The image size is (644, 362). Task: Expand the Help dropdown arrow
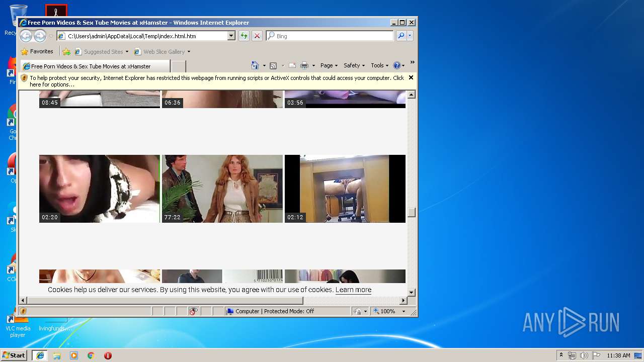pyautogui.click(x=403, y=66)
